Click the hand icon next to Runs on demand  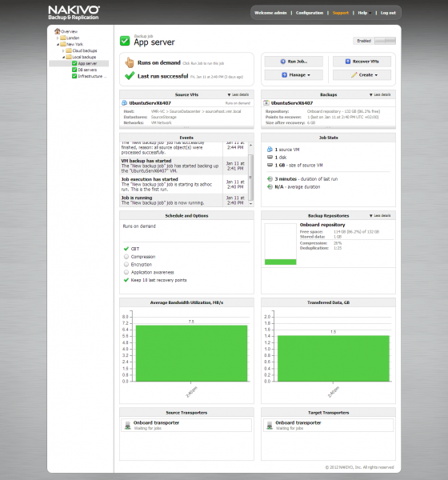pos(130,62)
